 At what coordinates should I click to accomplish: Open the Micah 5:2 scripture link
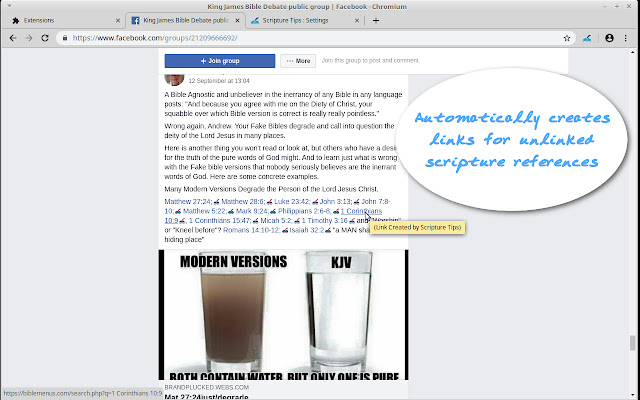point(276,221)
